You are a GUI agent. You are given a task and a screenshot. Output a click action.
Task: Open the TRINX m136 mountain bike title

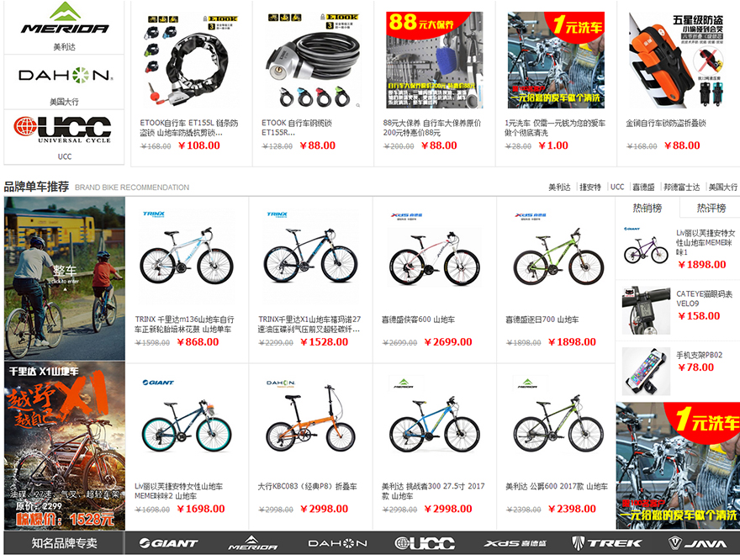click(184, 324)
